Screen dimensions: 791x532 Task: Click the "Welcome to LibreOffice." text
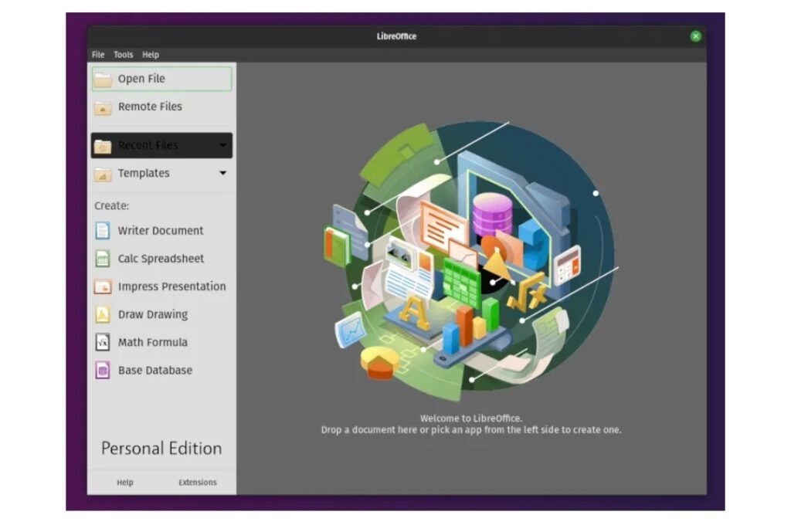coord(471,418)
